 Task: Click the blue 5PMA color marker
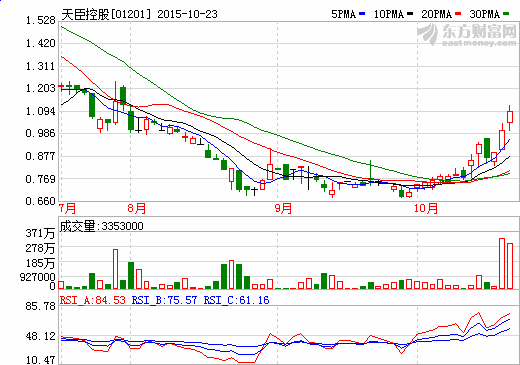point(362,14)
